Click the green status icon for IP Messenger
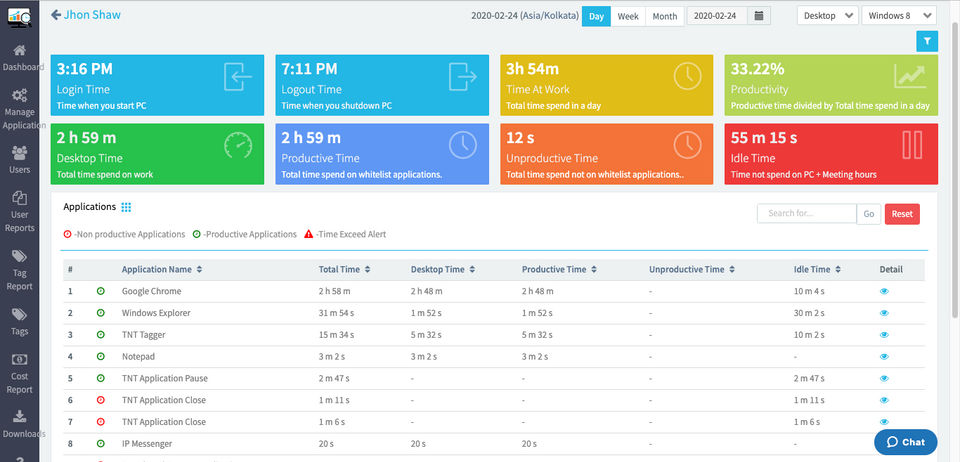Viewport: 960px width, 462px height. pos(100,444)
